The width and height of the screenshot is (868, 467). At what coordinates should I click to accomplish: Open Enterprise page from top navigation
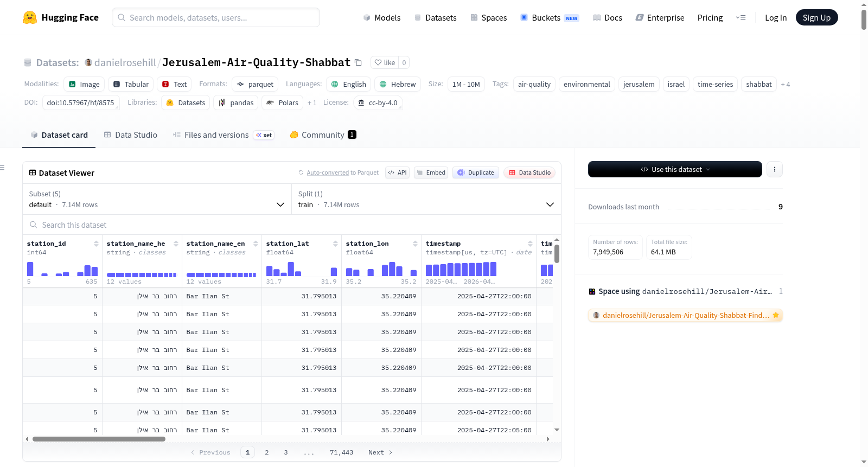(x=660, y=17)
